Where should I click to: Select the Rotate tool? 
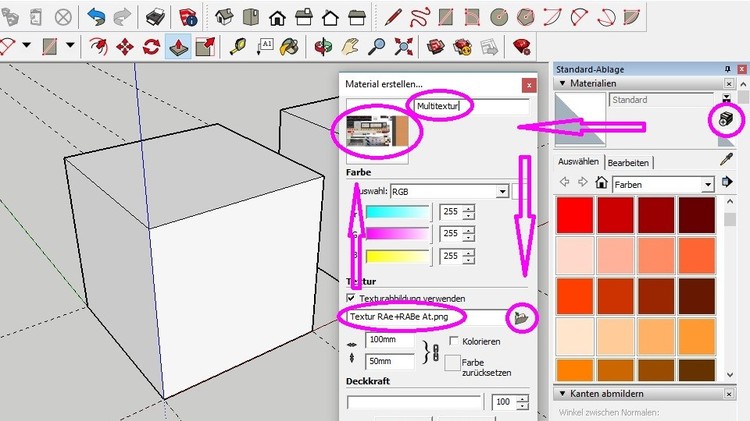(151, 47)
